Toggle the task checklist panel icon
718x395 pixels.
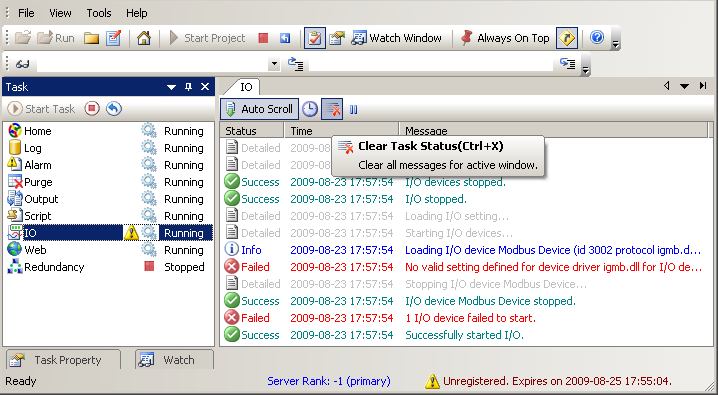[x=315, y=38]
